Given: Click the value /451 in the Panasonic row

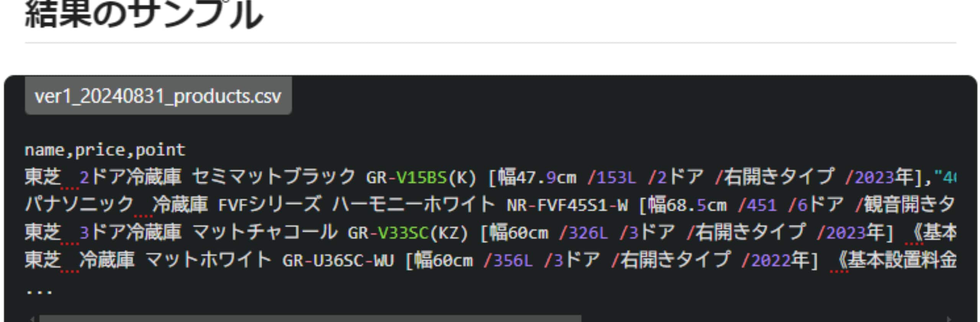Looking at the screenshot, I should click(x=757, y=205).
